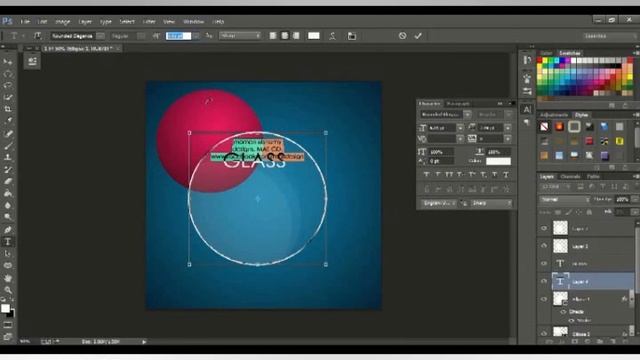Switch to the Channels tab
Screen dimensions: 640x360
coord(570,177)
